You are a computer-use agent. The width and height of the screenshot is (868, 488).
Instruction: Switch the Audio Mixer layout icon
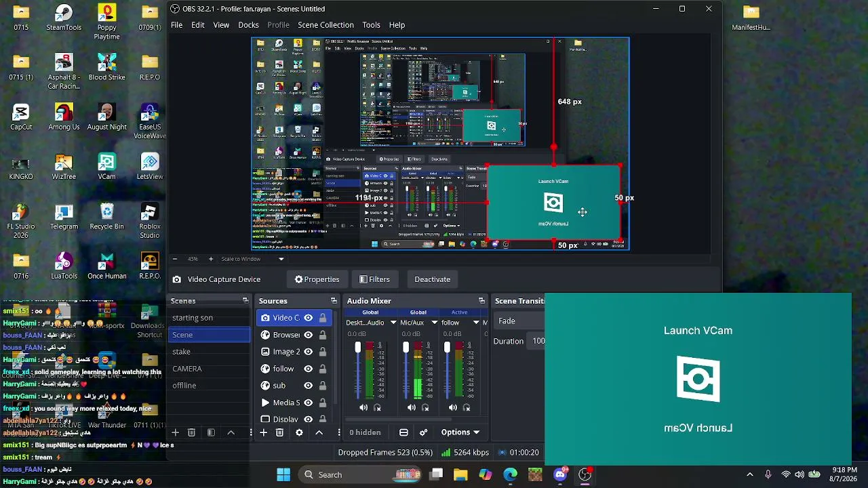[x=403, y=432]
